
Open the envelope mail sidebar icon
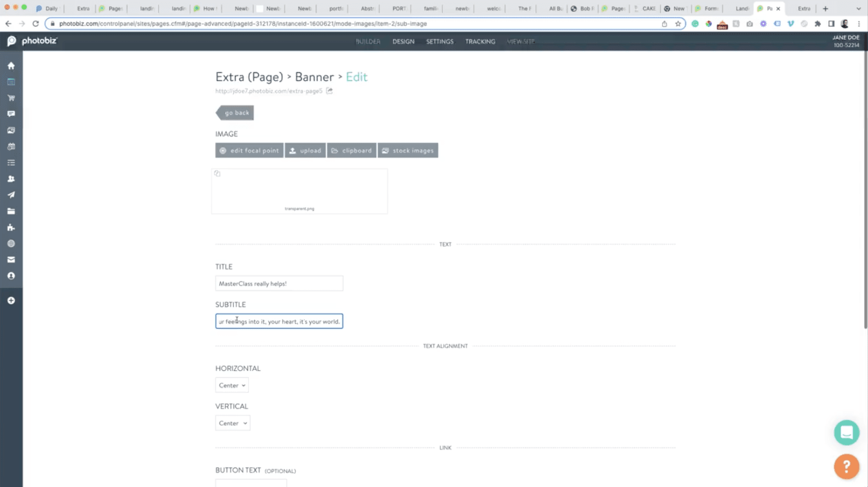click(x=11, y=260)
